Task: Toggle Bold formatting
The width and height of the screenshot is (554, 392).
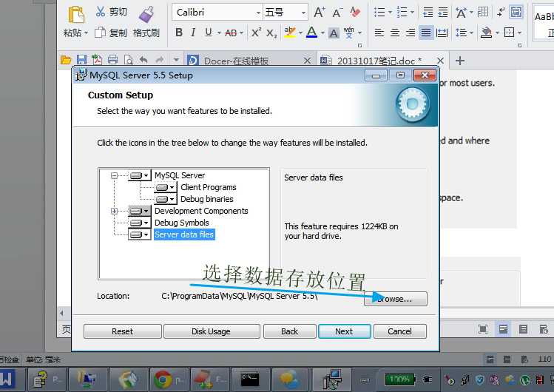Action: click(x=179, y=33)
